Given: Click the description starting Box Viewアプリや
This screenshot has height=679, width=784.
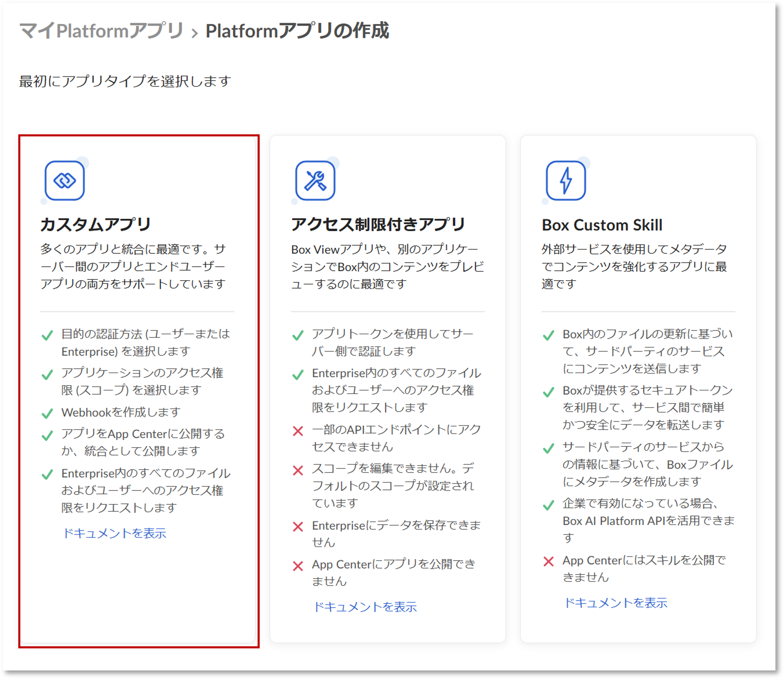Looking at the screenshot, I should (388, 266).
